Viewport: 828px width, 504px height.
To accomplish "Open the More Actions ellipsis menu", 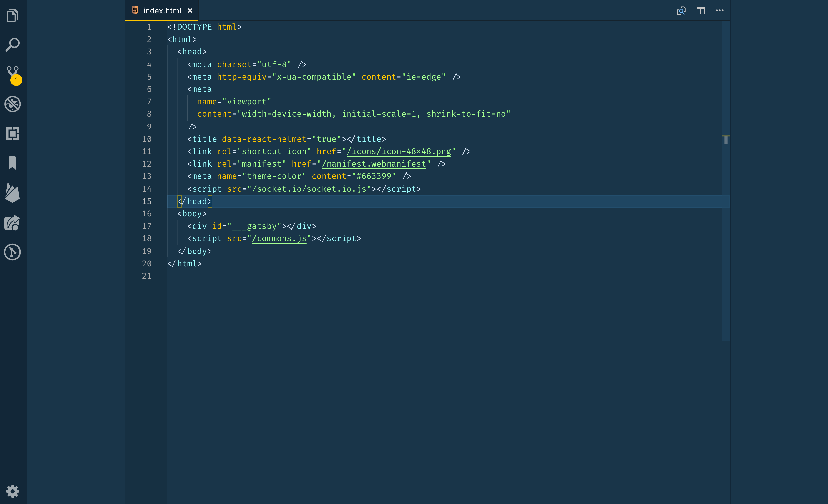I will pos(720,10).
